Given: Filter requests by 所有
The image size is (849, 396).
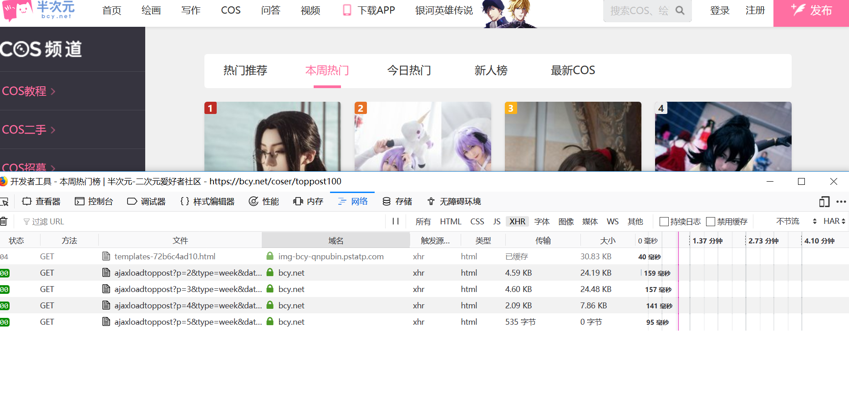Looking at the screenshot, I should (x=423, y=222).
